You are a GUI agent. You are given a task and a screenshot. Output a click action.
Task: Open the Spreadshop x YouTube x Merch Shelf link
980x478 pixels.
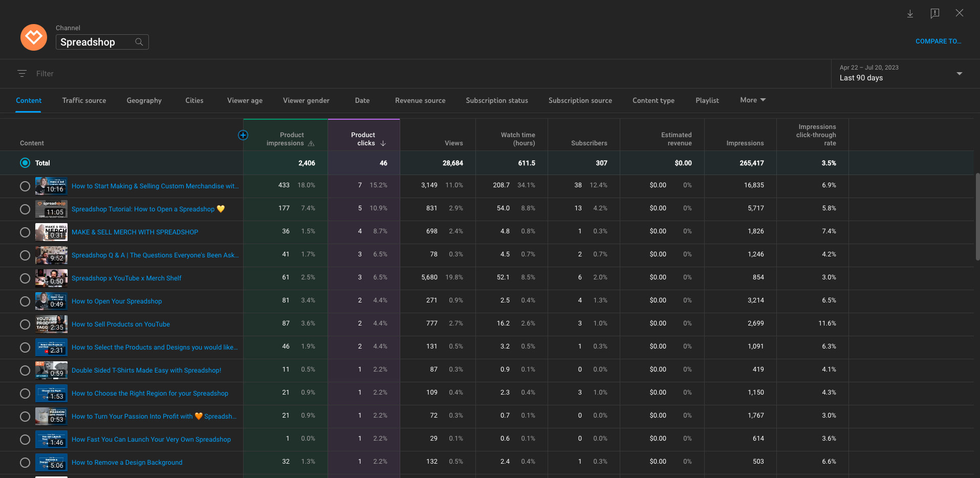(126, 278)
